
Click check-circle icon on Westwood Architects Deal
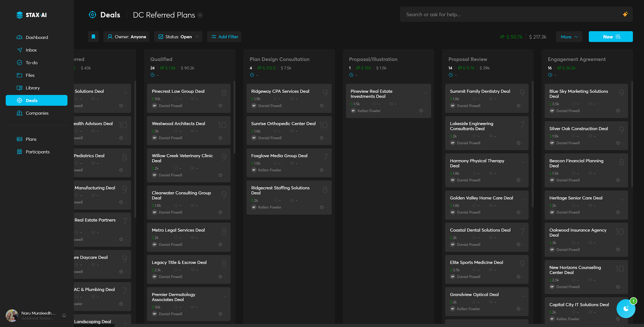pos(176,131)
